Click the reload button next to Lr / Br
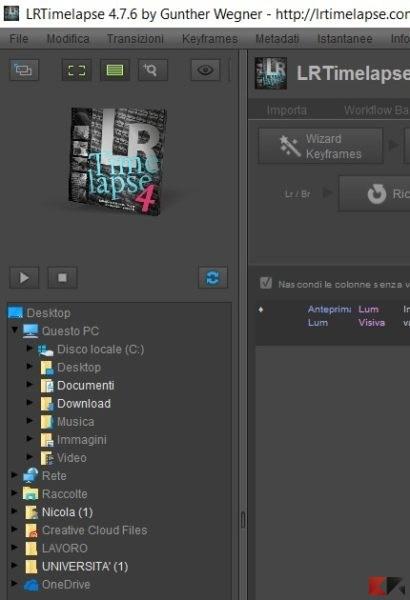The width and height of the screenshot is (410, 600). (x=374, y=194)
